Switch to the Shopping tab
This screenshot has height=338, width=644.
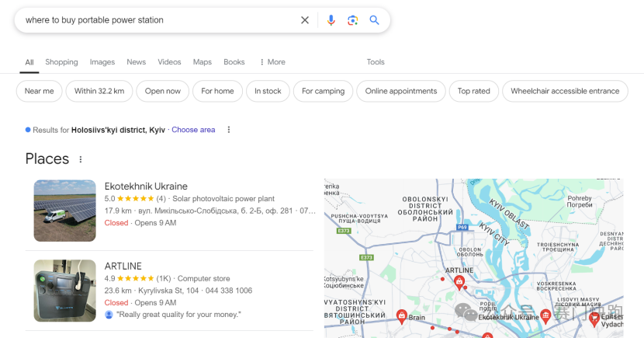61,62
